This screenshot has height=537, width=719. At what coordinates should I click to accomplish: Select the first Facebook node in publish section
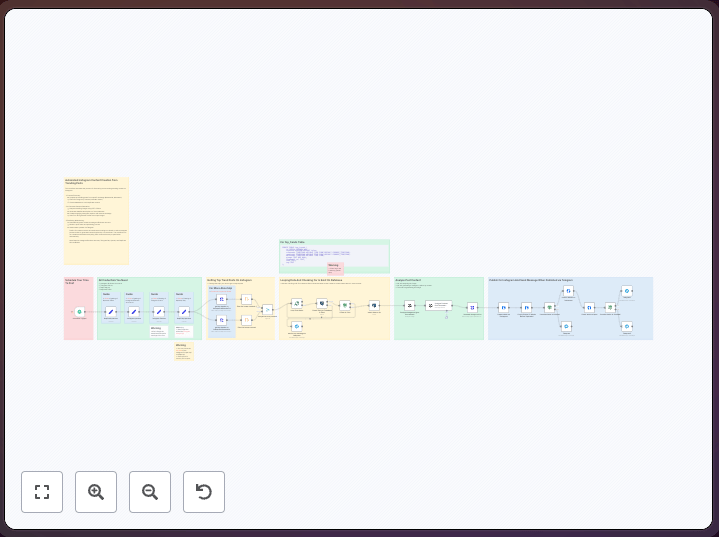[x=503, y=308]
